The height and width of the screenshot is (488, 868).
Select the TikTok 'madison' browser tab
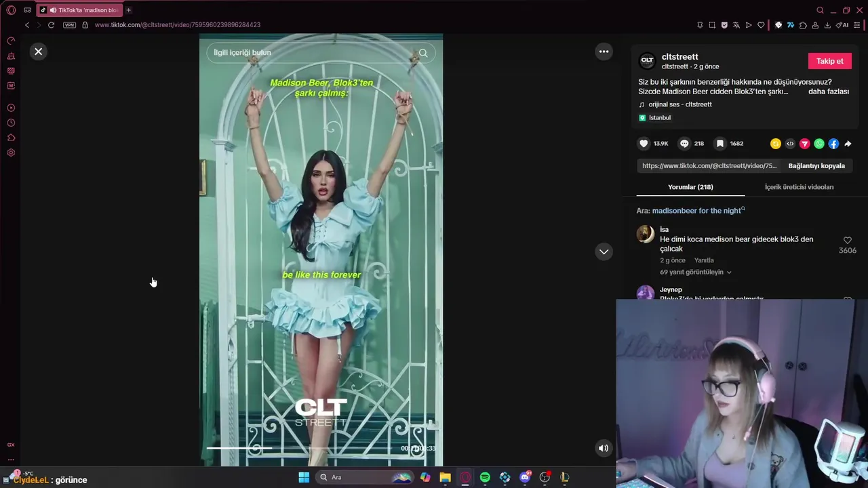click(79, 10)
